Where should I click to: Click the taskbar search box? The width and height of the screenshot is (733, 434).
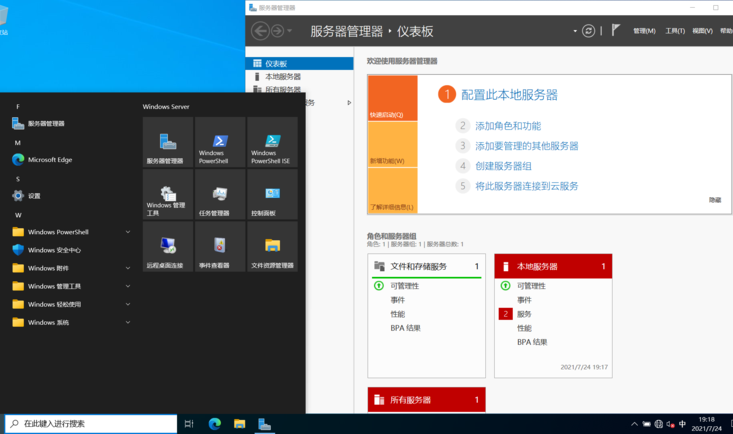point(91,424)
